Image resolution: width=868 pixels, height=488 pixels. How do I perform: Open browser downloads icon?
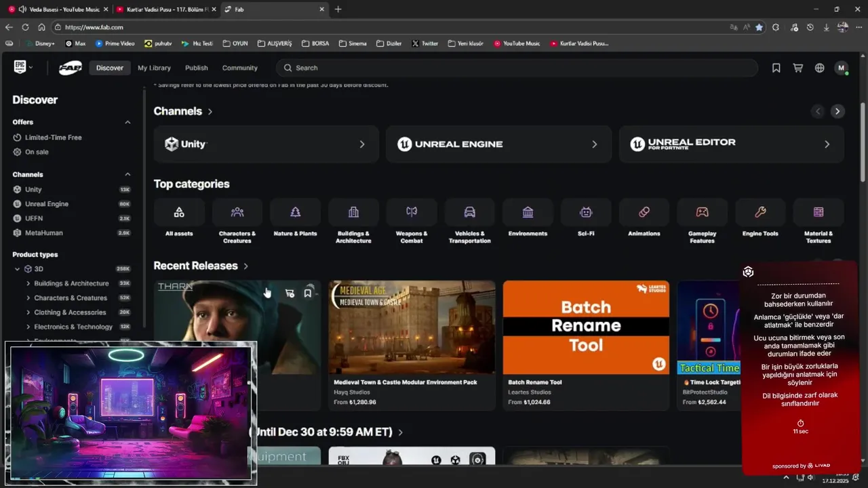827,27
